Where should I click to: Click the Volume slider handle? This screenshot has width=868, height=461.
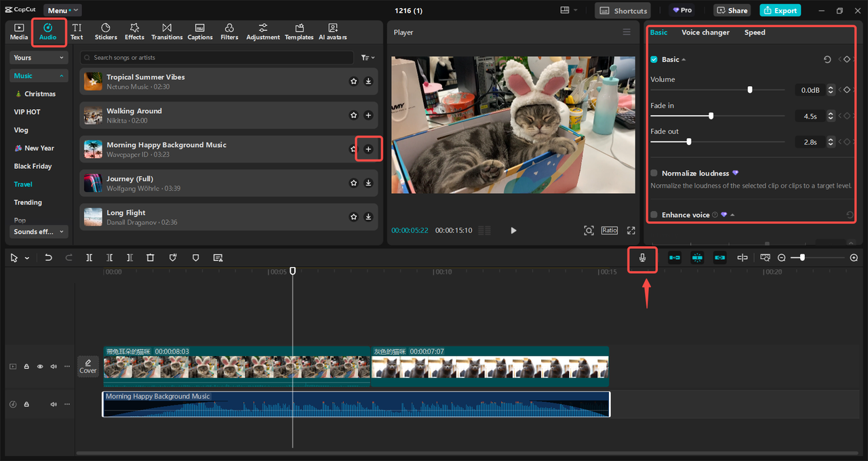750,89
